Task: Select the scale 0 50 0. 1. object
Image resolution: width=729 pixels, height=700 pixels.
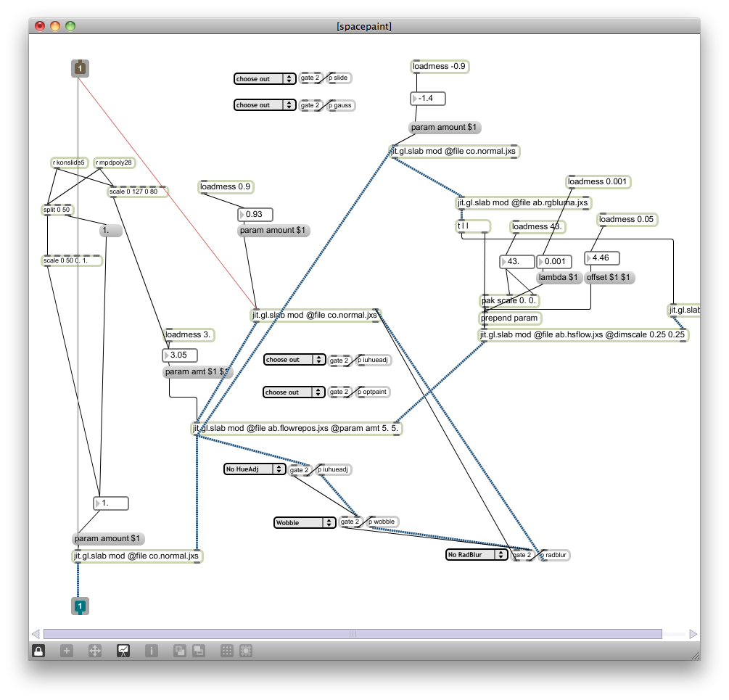Action: point(72,260)
